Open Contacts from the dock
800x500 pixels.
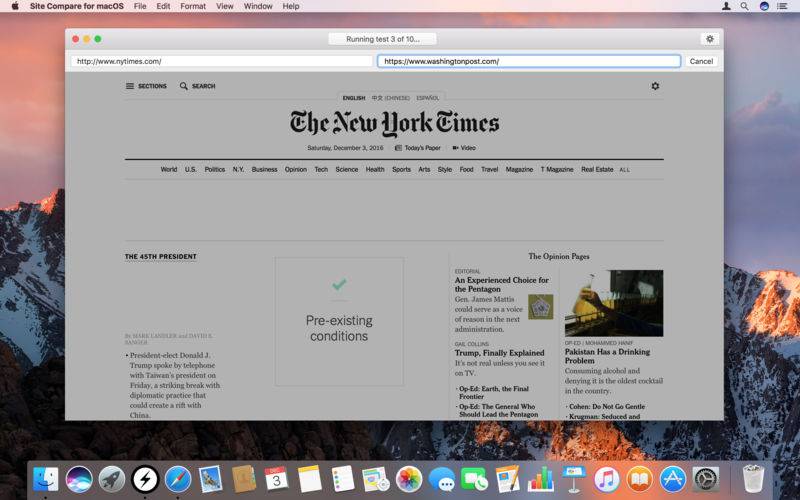pos(244,480)
